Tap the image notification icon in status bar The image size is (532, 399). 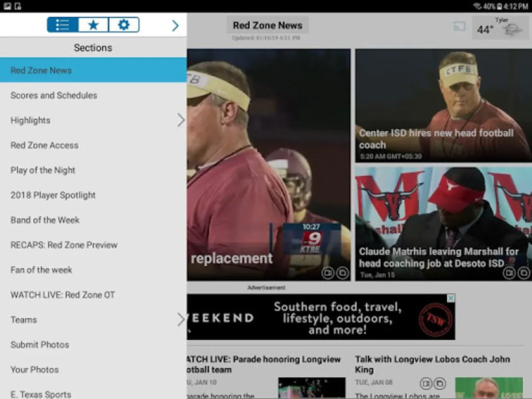[7, 6]
